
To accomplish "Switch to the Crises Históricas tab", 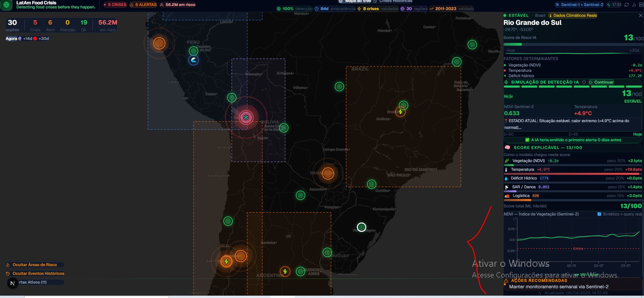I will (x=393, y=1).
